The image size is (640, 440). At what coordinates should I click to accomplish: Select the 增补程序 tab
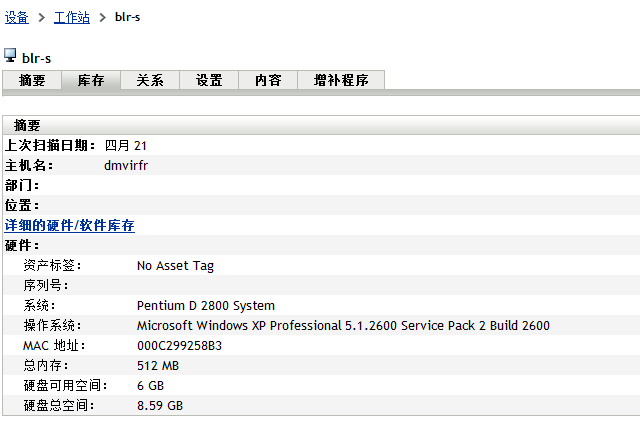(341, 81)
